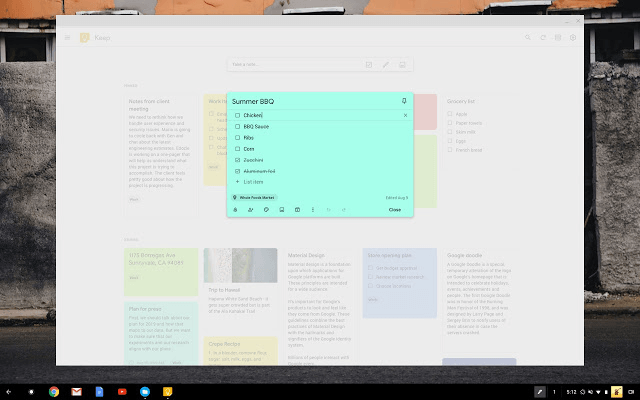Viewport: 640px width, 400px height.
Task: Tick the Corn checkbox
Action: click(x=238, y=149)
